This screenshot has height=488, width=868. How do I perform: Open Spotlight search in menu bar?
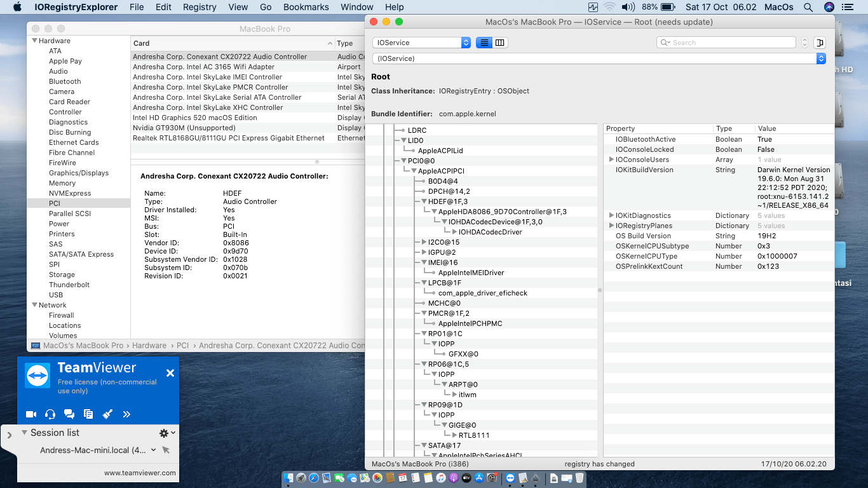pos(808,7)
